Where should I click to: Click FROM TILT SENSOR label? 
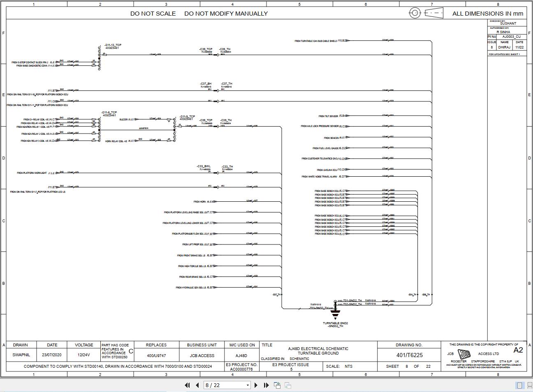click(x=328, y=116)
